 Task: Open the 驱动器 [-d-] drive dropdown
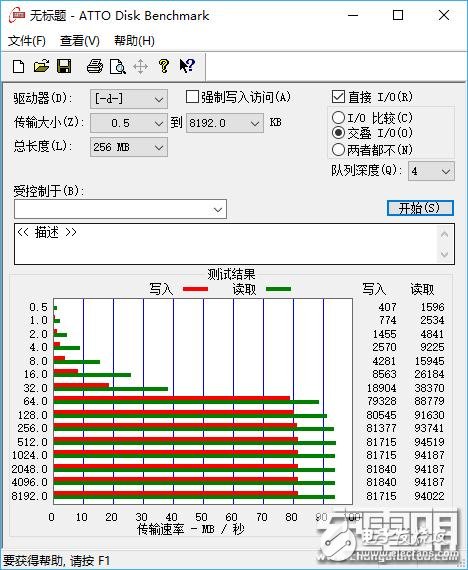[129, 99]
